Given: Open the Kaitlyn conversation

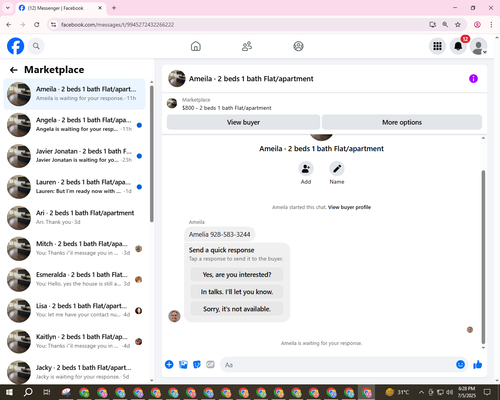Looking at the screenshot, I should (74, 341).
